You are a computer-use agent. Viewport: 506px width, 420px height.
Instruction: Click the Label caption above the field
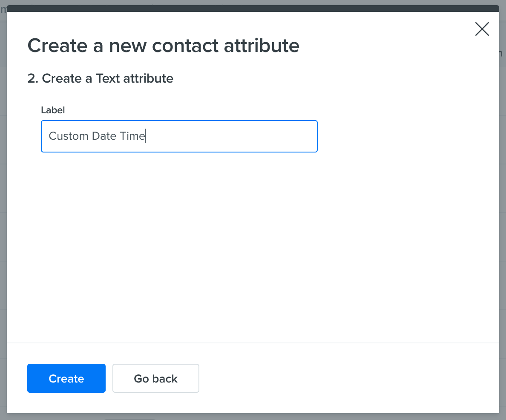(x=53, y=110)
